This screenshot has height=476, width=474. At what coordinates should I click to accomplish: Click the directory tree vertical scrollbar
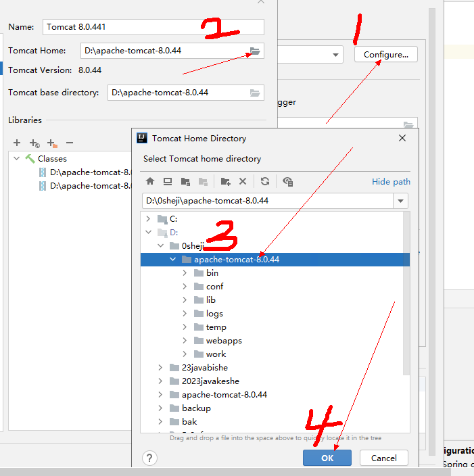[x=406, y=293]
